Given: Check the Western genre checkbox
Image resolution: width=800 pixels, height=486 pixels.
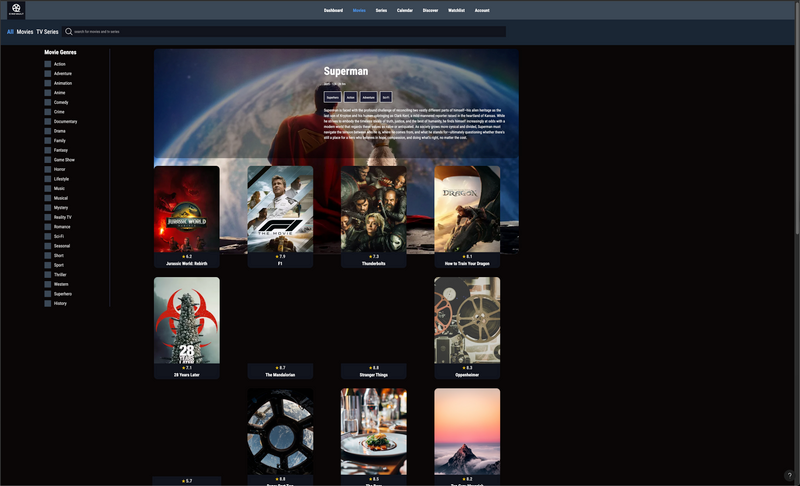Looking at the screenshot, I should coord(47,284).
